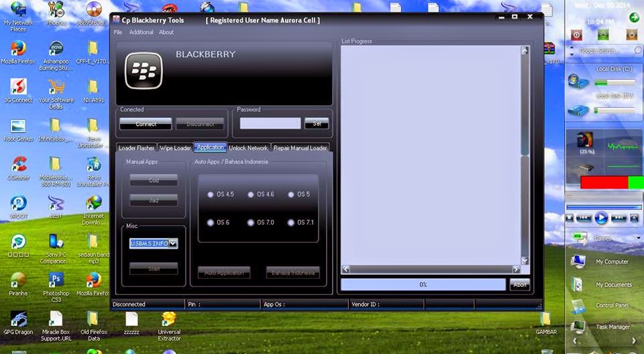Click the BlackBerry logo image
The image size is (644, 354).
pos(144,70)
